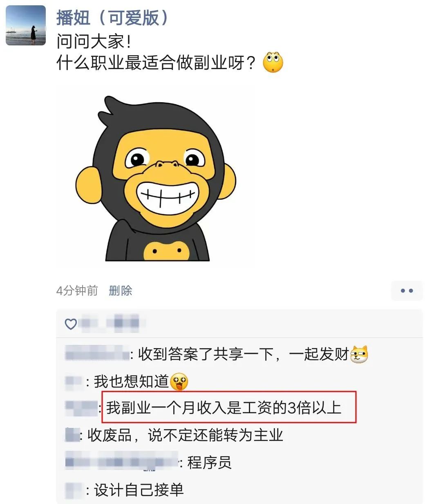The height and width of the screenshot is (504, 434).
Task: Tap blurred commenter name before 收到答案了
Action: [97, 353]
